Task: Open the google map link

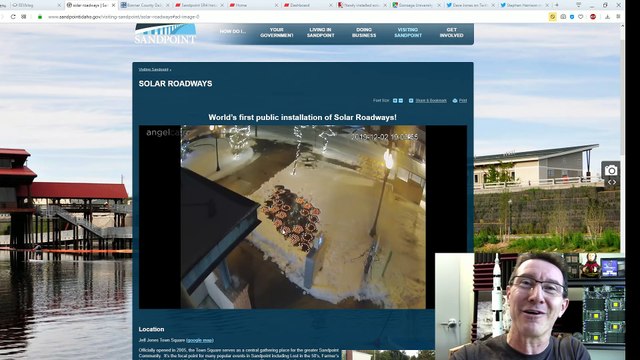Action: [200, 340]
